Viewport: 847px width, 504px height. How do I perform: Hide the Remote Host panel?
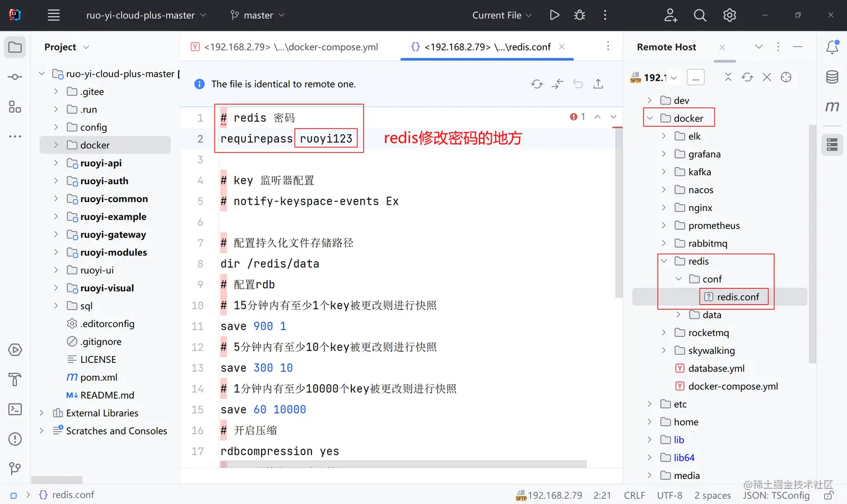(798, 47)
